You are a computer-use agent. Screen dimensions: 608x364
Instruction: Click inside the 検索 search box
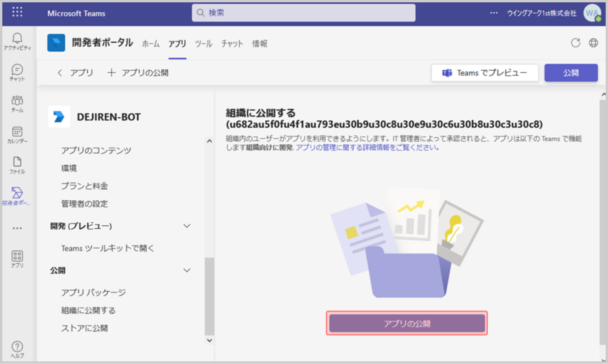304,13
